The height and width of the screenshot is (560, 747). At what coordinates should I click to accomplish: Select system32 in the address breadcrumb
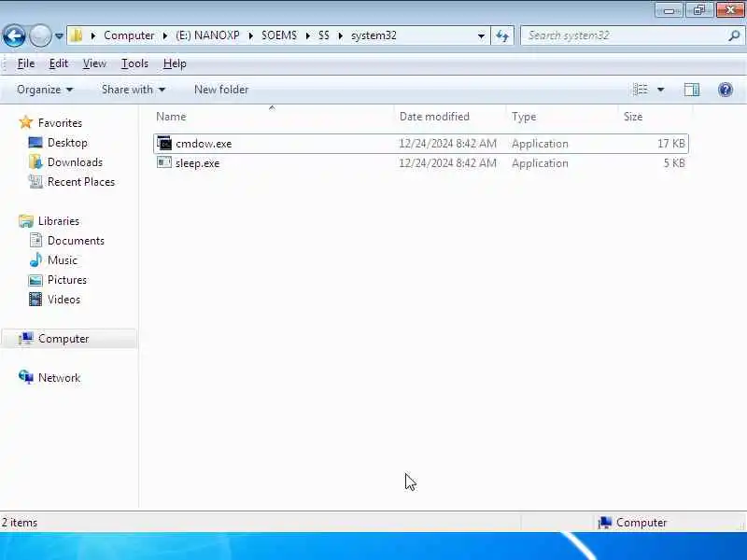pos(373,35)
